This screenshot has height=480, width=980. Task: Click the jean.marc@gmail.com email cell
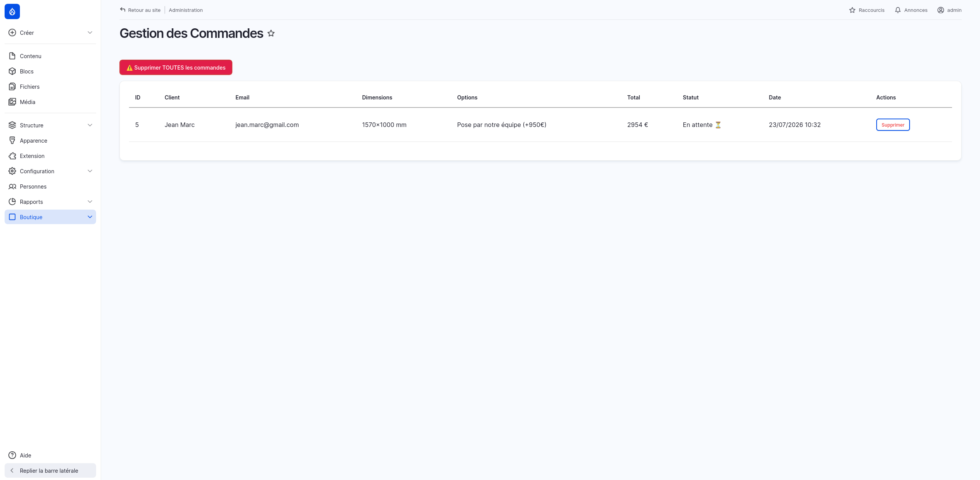coord(267,125)
